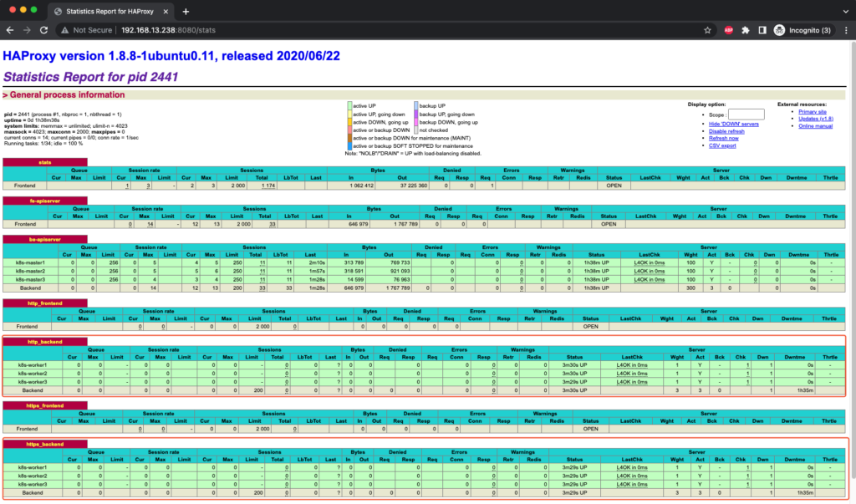Click the General process information heading
Screen dimensions: 856x504
(x=67, y=95)
